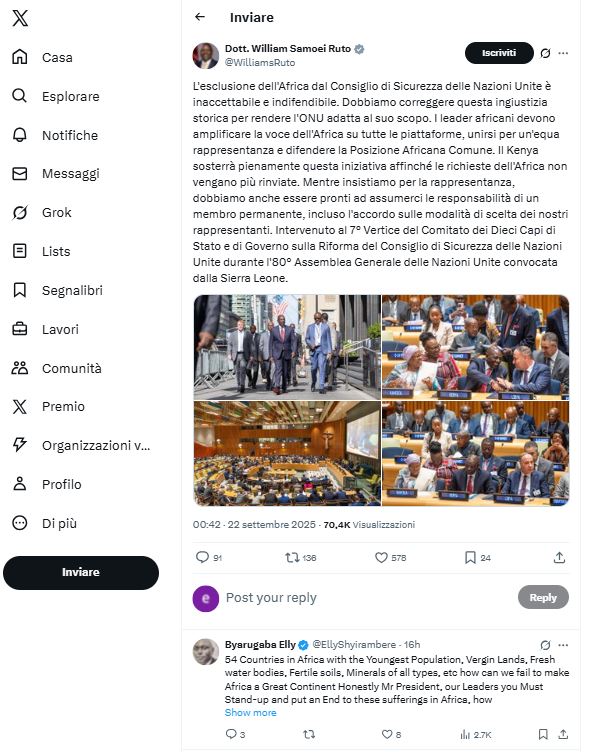The image size is (592, 752).
Task: Open the @WilliamsRuto profile handle link
Action: tap(260, 62)
